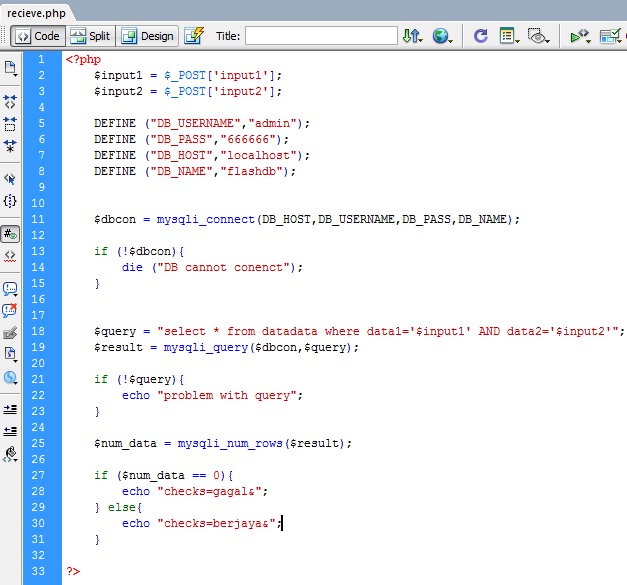Screen dimensions: 627x585
Task: Click Select Parent Tag icon
Action: (x=10, y=179)
